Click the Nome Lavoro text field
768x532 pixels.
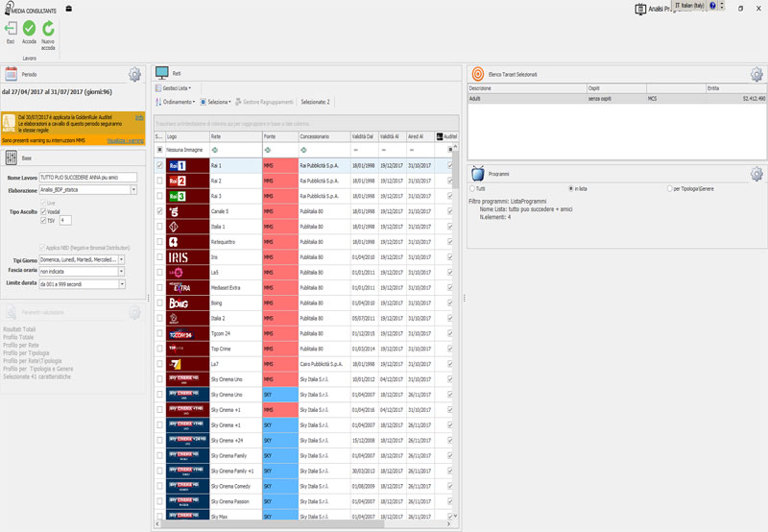click(87, 178)
